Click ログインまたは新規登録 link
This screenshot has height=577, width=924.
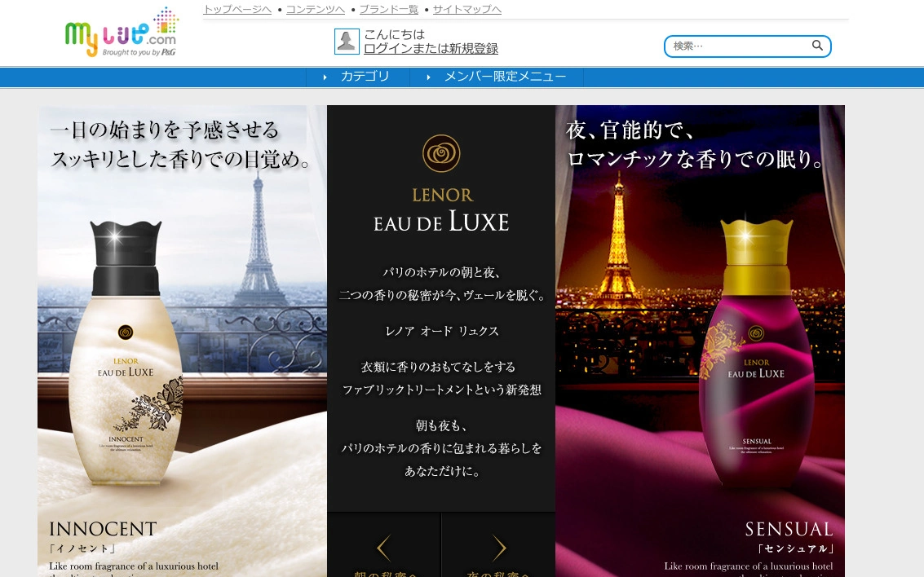click(x=431, y=48)
